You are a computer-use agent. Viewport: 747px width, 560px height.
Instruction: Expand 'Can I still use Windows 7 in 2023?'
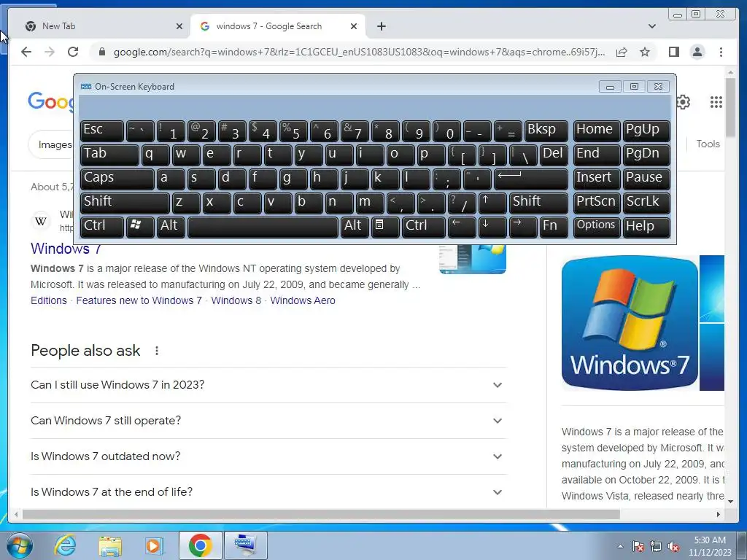click(268, 385)
